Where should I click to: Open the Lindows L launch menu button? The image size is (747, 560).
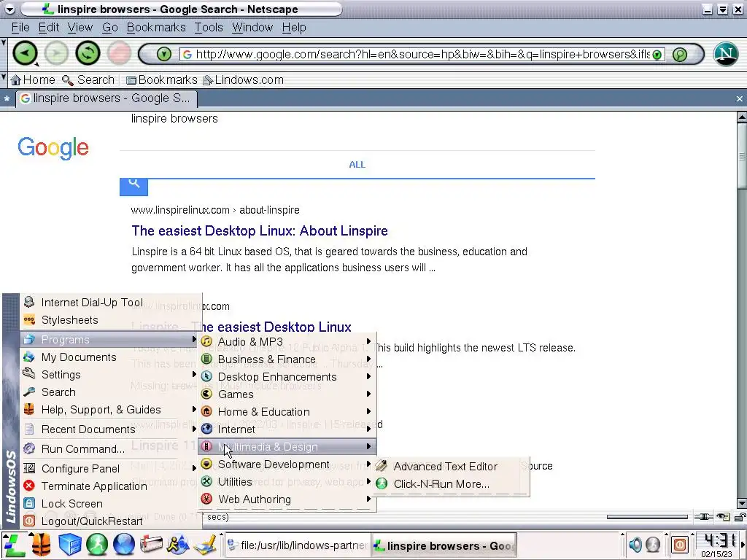[14, 545]
